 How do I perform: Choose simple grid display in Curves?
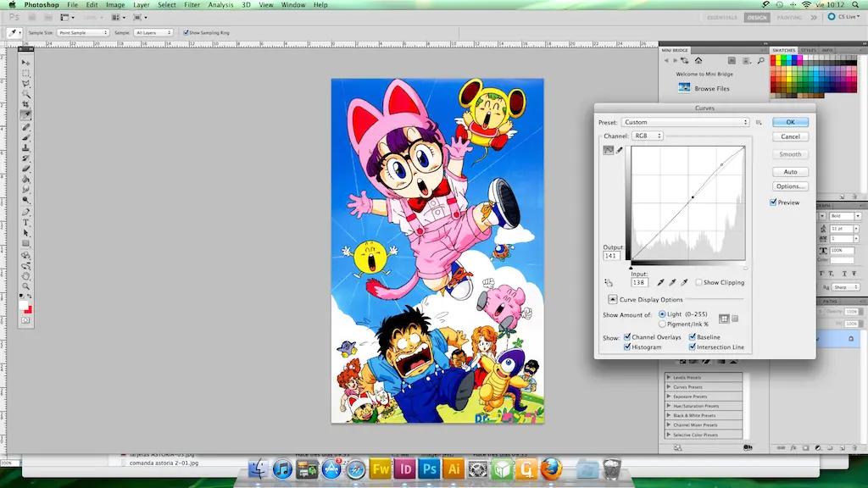(724, 319)
